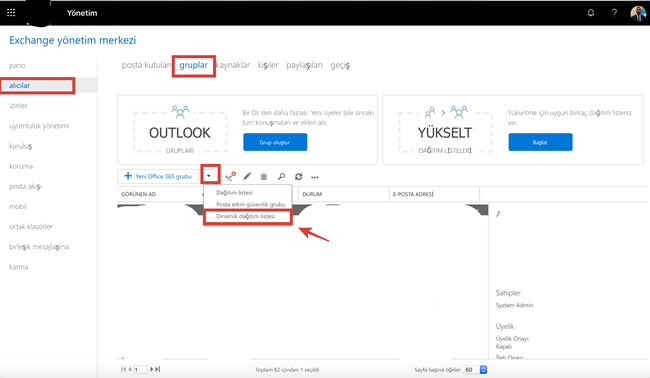Go to the last page arrow
This screenshot has height=378, width=650.
(x=158, y=369)
